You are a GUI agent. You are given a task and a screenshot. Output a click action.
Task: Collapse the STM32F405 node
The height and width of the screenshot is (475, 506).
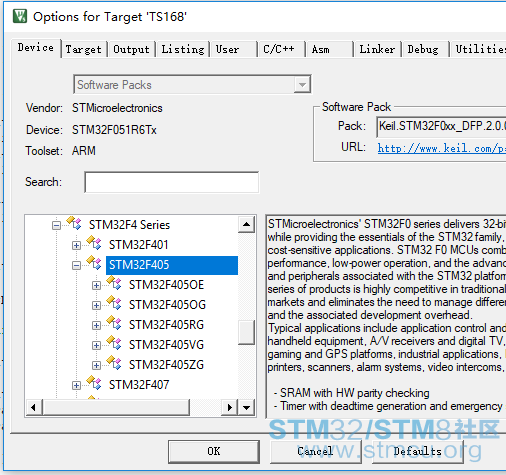tap(76, 266)
